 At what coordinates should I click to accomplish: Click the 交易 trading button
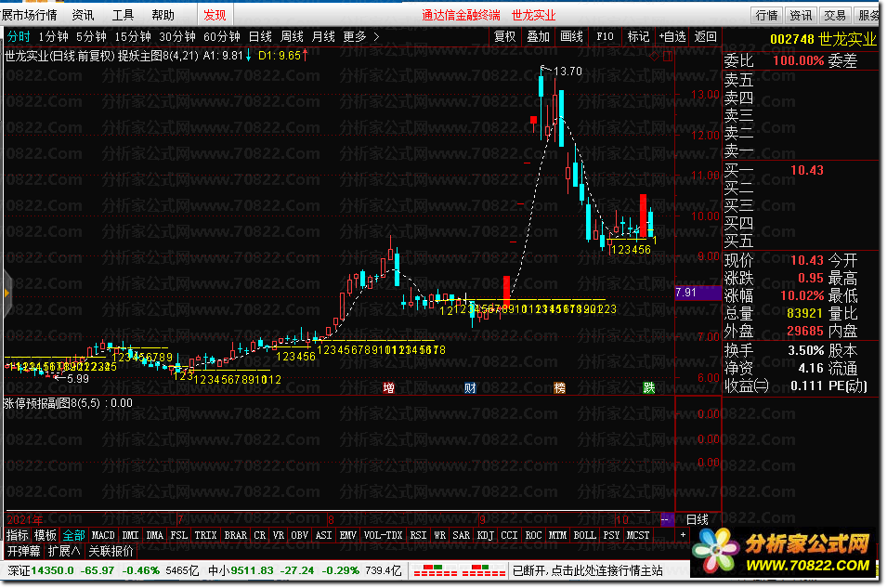coord(835,15)
